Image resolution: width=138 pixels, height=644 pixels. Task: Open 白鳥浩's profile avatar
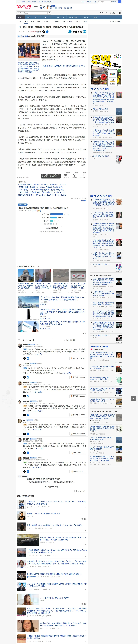[x=20, y=346]
